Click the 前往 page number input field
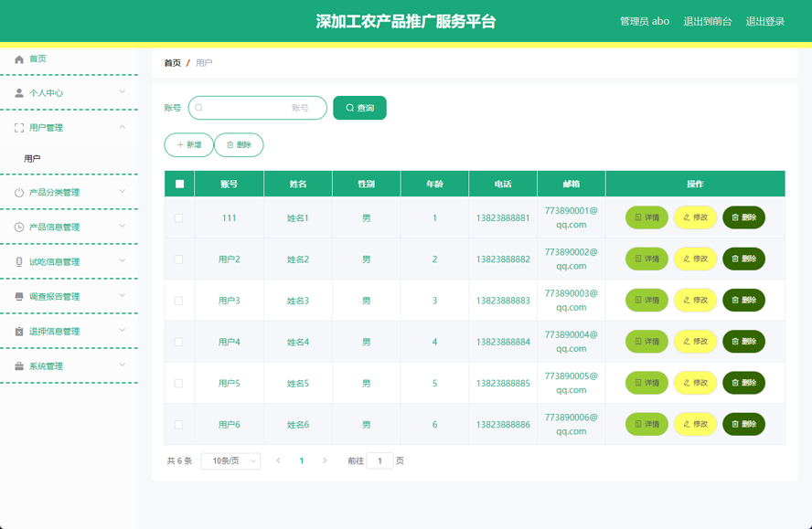 tap(380, 461)
